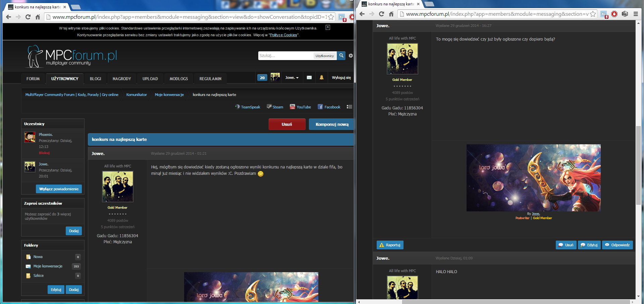The height and width of the screenshot is (304, 644).
Task: Click the address bar in the right window
Action: (x=497, y=14)
